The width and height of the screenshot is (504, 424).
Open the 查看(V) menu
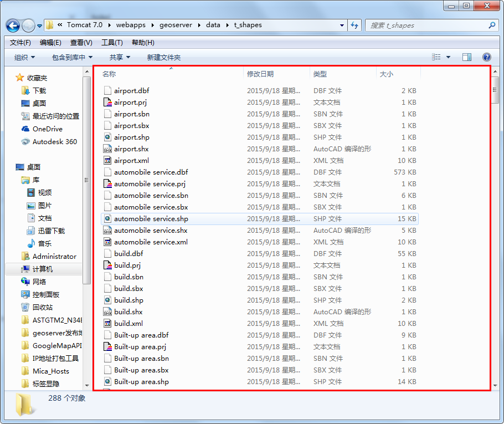click(81, 43)
